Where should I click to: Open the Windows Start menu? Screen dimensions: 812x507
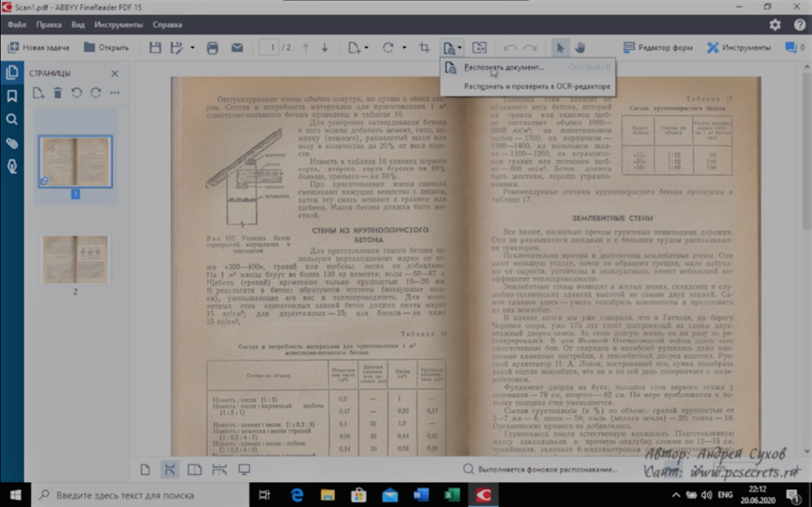16,495
